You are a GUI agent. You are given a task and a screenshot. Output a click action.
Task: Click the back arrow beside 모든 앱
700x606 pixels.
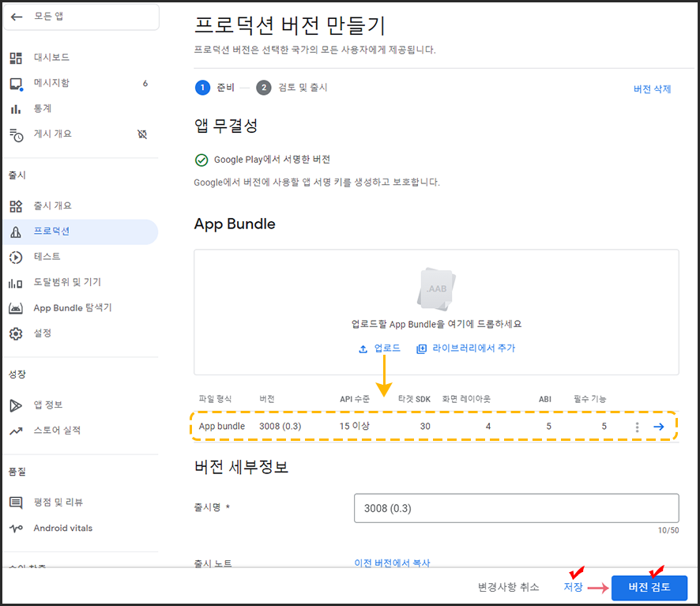tap(17, 17)
